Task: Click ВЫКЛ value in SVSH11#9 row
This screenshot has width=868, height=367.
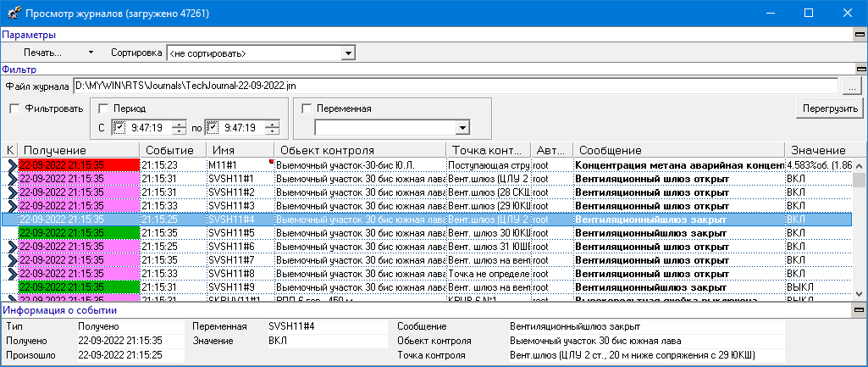Action: [818, 287]
